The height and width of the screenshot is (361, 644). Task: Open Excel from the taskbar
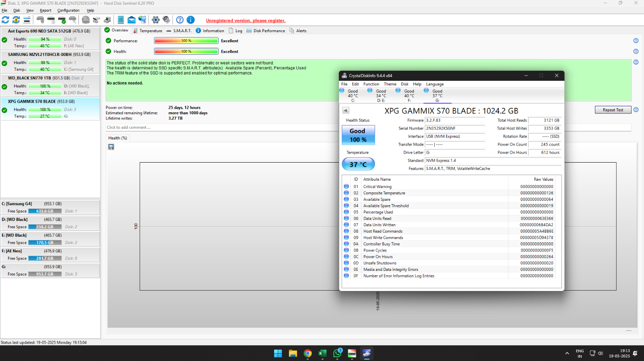pos(322,353)
